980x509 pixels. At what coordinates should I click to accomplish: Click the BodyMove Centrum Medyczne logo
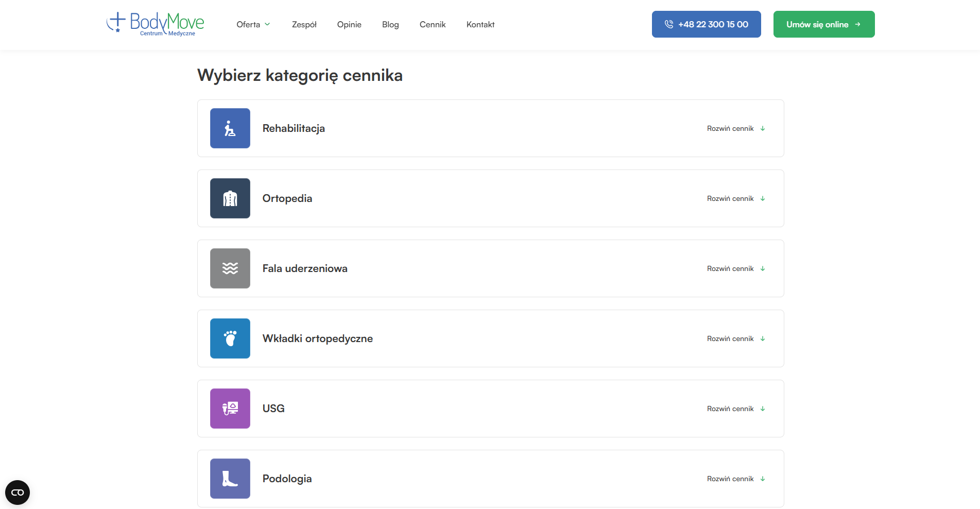[155, 24]
